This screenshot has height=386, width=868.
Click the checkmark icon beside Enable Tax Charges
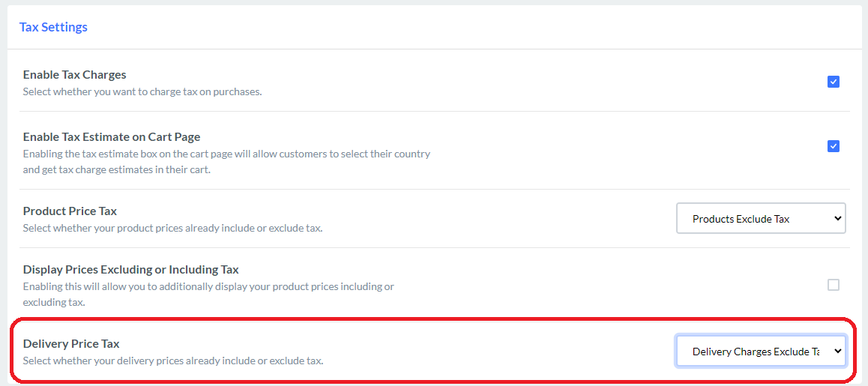(x=833, y=82)
